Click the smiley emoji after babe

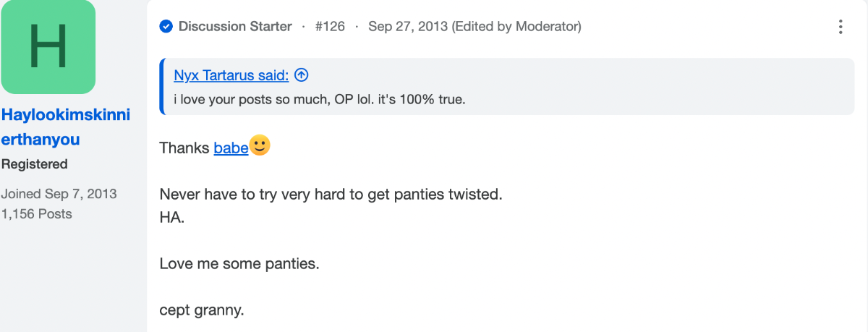tap(260, 145)
